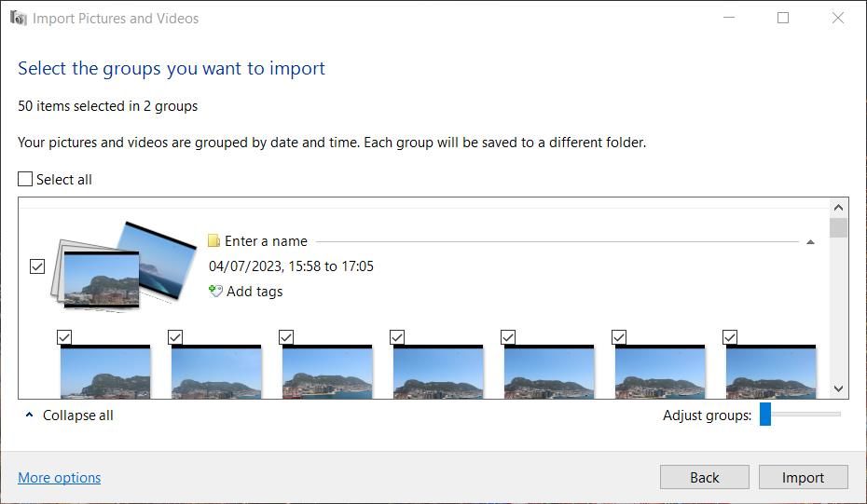Click the scrollbar down arrow
The width and height of the screenshot is (867, 504).
838,388
